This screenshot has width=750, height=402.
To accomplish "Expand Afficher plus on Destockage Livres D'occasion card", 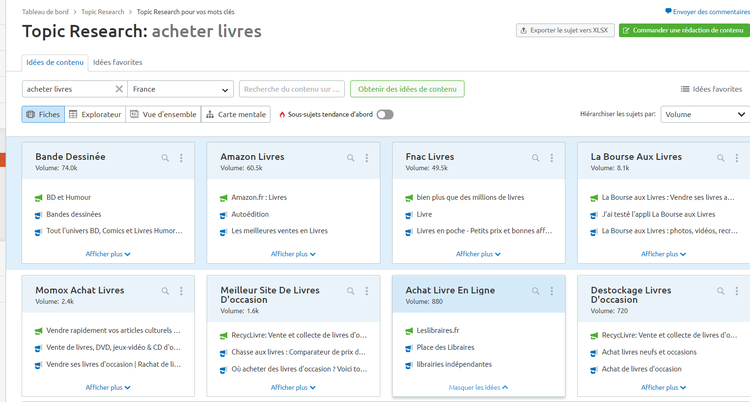I will [663, 388].
